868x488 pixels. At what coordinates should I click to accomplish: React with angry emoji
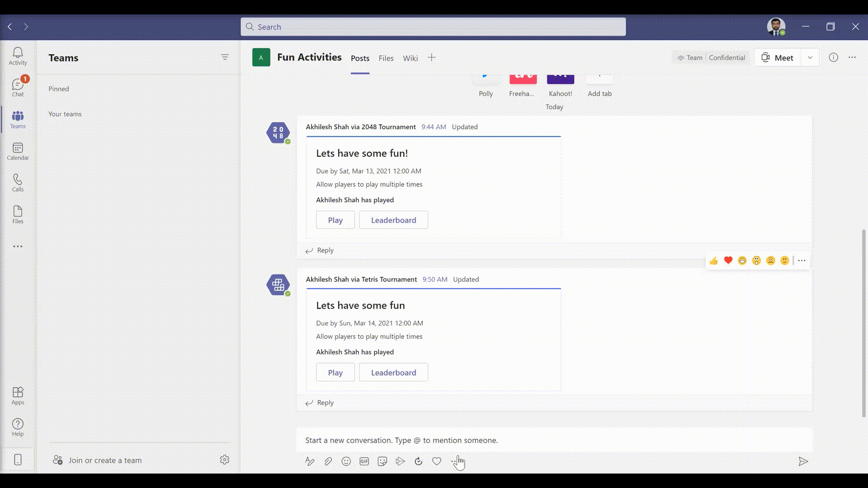tap(785, 261)
